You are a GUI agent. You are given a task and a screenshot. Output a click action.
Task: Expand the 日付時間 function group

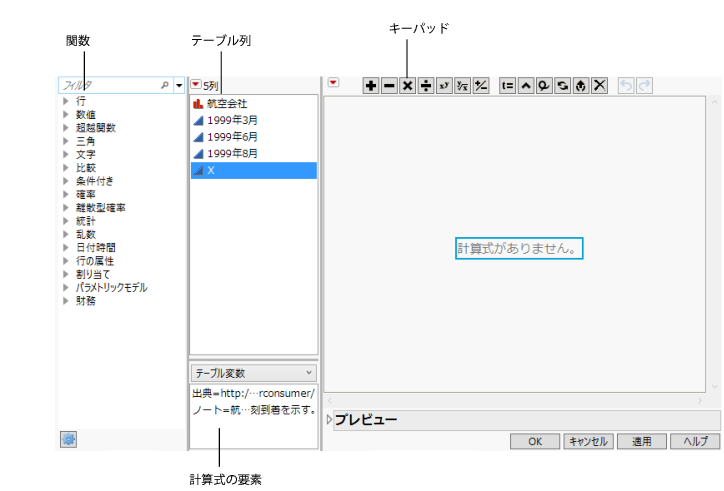[66, 248]
